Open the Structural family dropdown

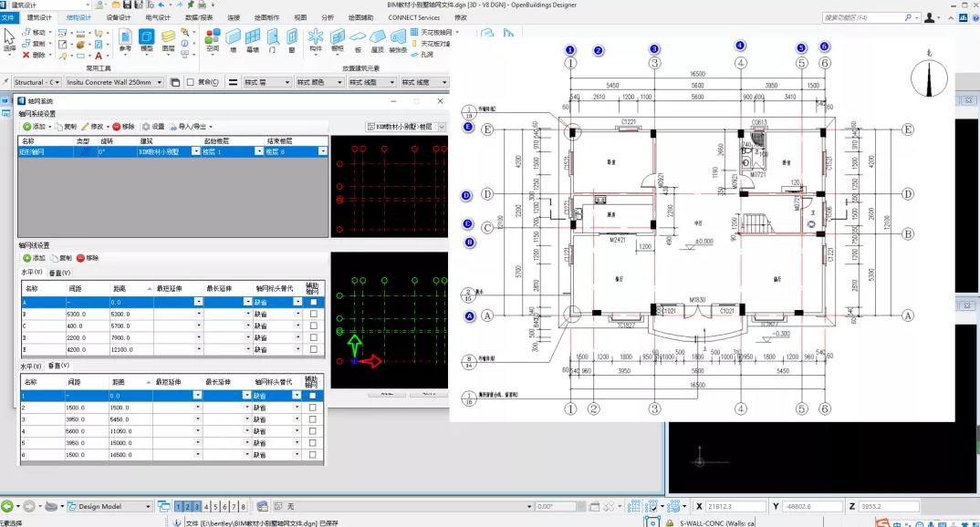coord(36,82)
